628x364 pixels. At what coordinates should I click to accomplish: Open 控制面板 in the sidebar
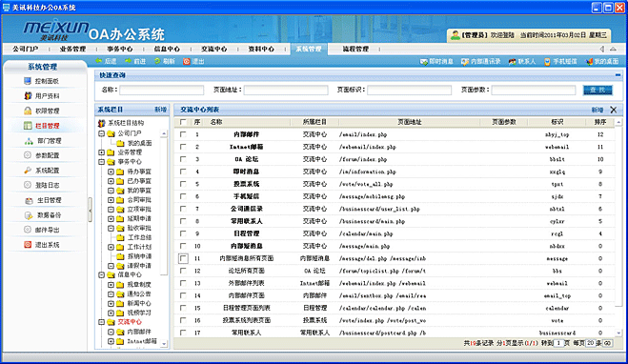tap(42, 81)
